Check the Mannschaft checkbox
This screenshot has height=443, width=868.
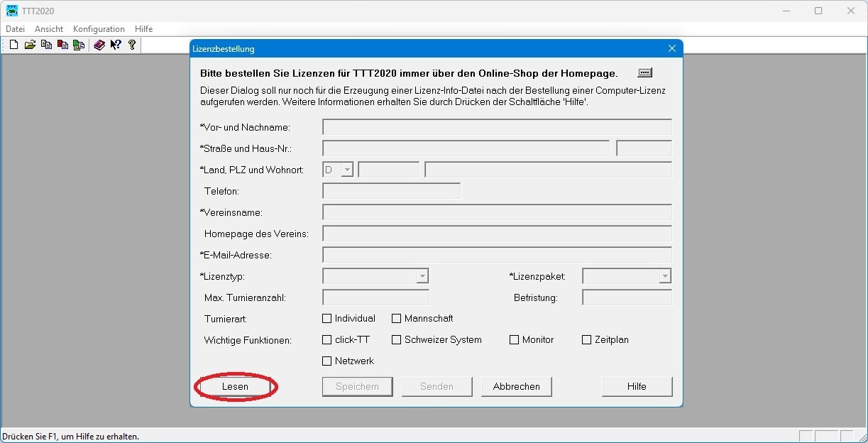[397, 319]
